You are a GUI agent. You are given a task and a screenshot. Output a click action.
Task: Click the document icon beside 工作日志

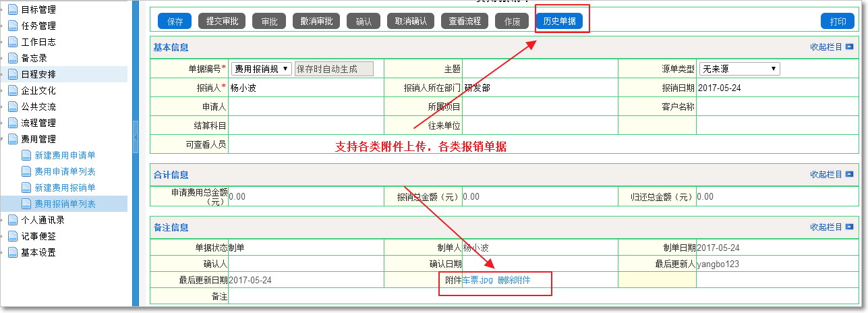12,42
